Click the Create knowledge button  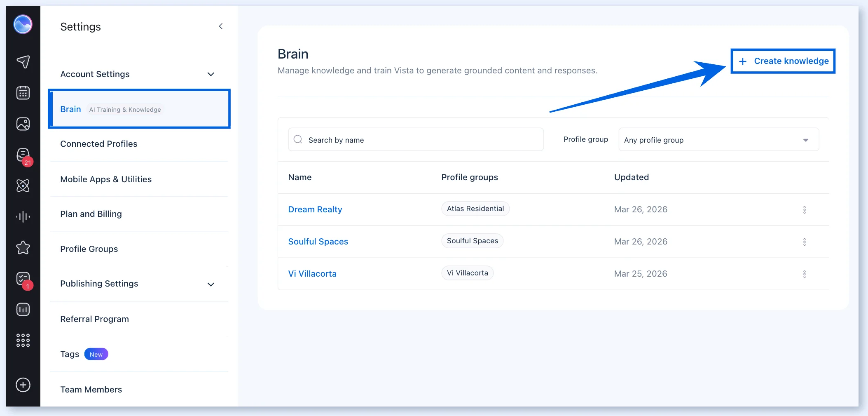[x=783, y=61]
